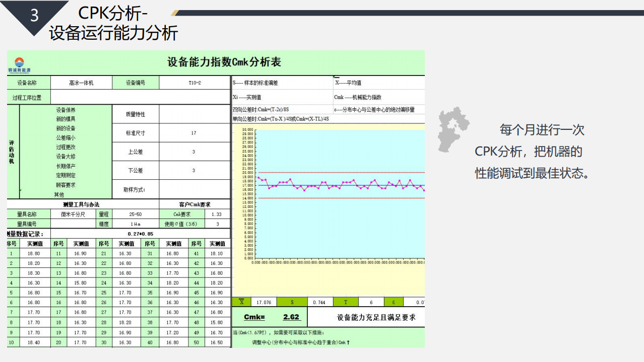Click the Cmk= 2.62 result value

point(291,317)
